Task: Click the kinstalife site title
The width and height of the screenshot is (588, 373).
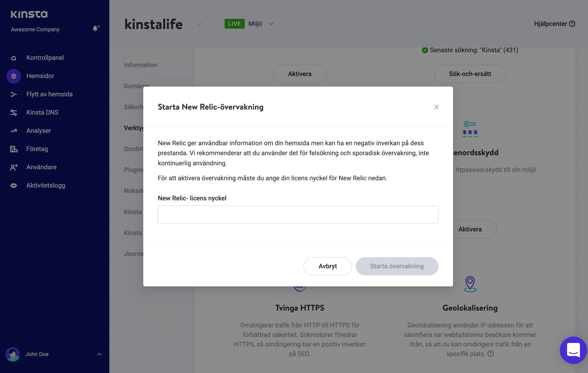Action: click(x=154, y=24)
